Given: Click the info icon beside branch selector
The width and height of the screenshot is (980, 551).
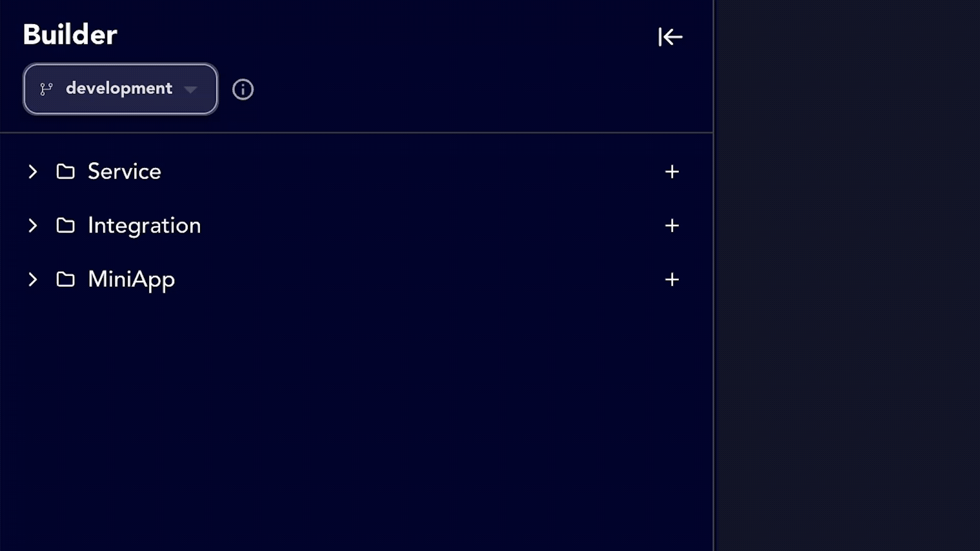Looking at the screenshot, I should coord(243,89).
